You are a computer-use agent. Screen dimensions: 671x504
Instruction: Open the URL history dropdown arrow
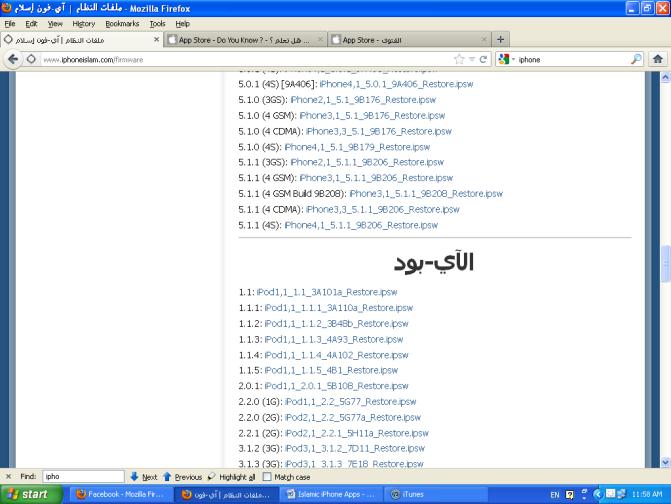[x=472, y=59]
